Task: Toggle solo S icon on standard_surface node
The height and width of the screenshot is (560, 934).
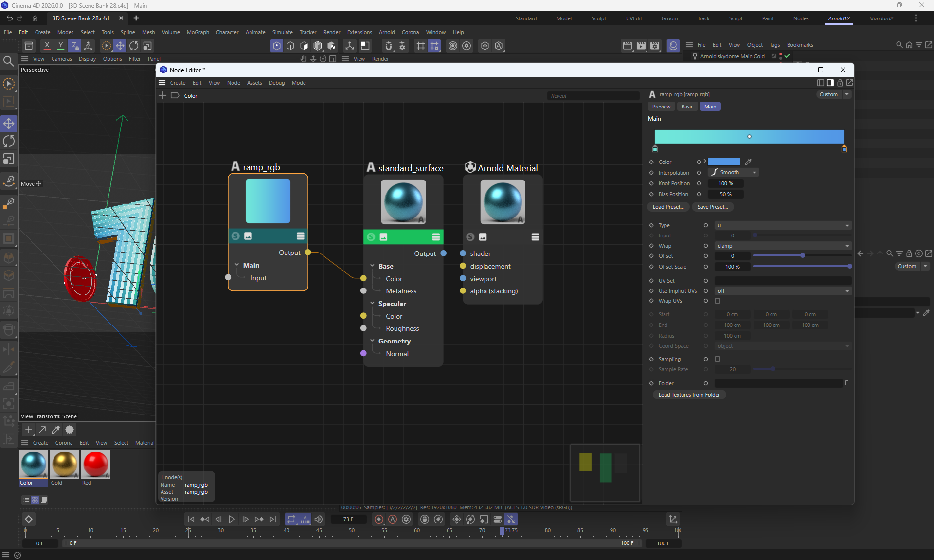Action: tap(371, 237)
